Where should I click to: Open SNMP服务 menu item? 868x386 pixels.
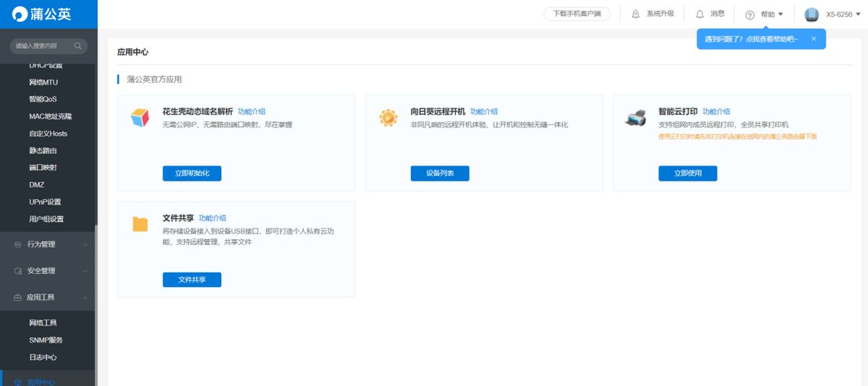(x=46, y=340)
